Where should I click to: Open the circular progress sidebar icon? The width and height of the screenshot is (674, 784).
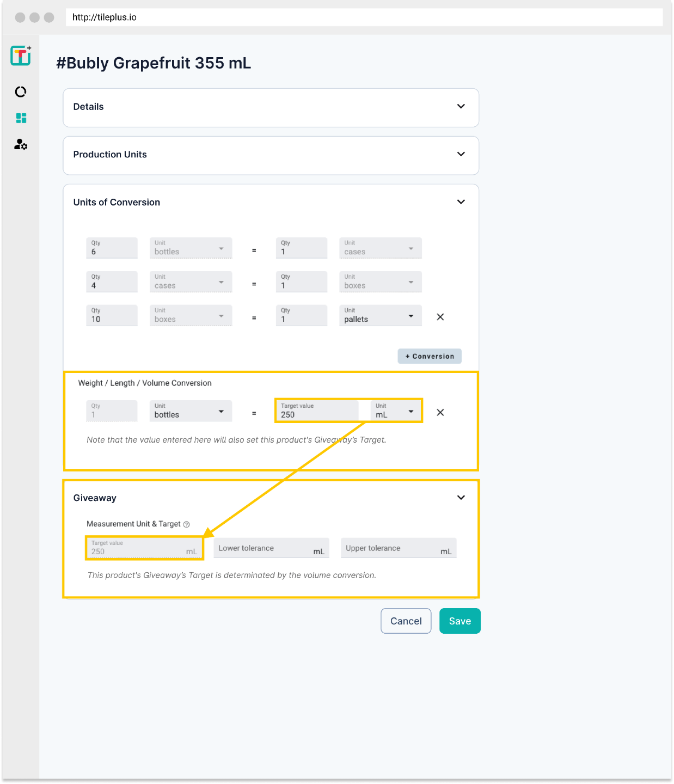tap(21, 91)
